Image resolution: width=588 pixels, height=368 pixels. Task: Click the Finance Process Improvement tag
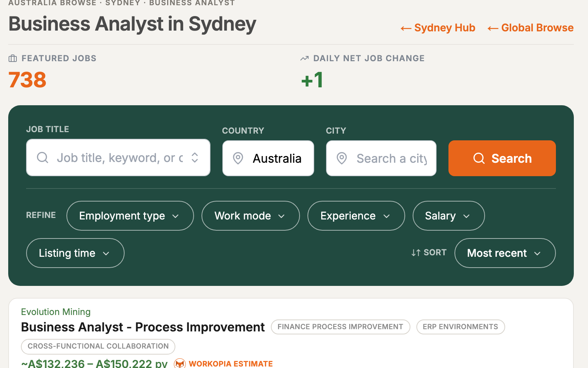click(x=340, y=327)
